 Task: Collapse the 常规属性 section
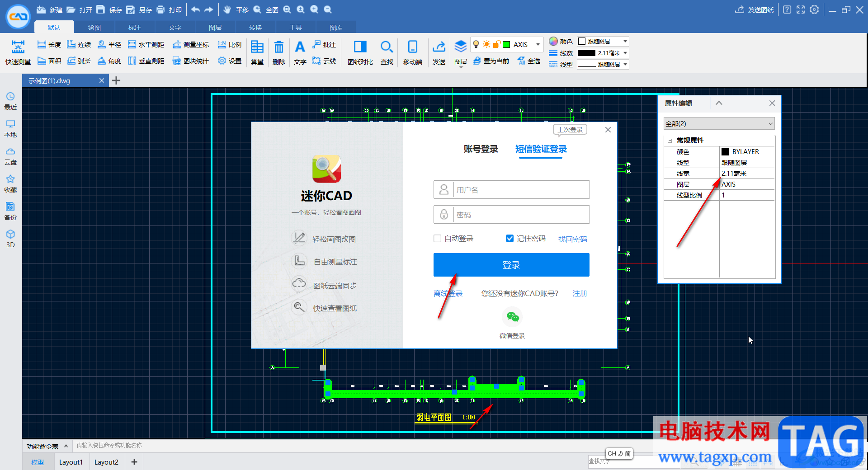(670, 141)
